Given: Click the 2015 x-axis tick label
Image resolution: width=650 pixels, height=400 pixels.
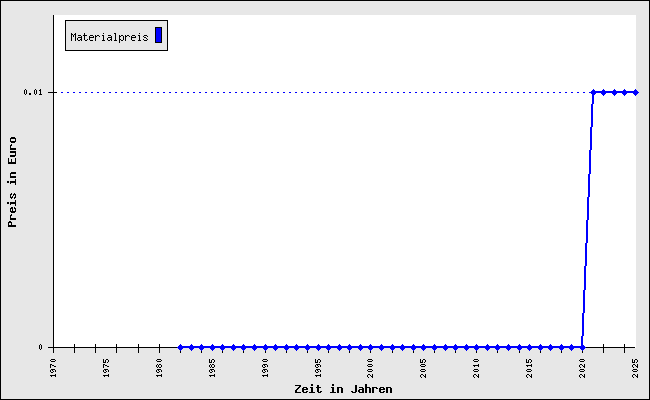Looking at the screenshot, I should click(530, 367).
